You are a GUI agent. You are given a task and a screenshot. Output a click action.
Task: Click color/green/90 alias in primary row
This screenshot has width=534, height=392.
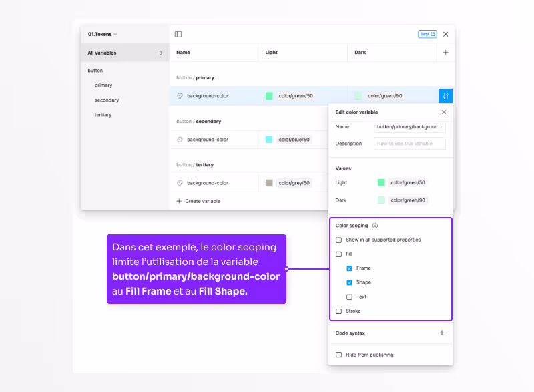coord(385,96)
